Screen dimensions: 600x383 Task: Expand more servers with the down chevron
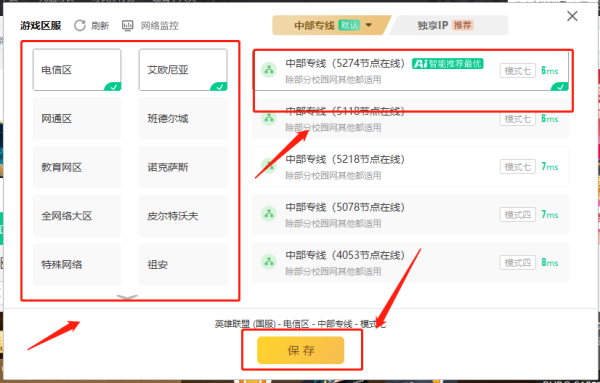tap(127, 297)
